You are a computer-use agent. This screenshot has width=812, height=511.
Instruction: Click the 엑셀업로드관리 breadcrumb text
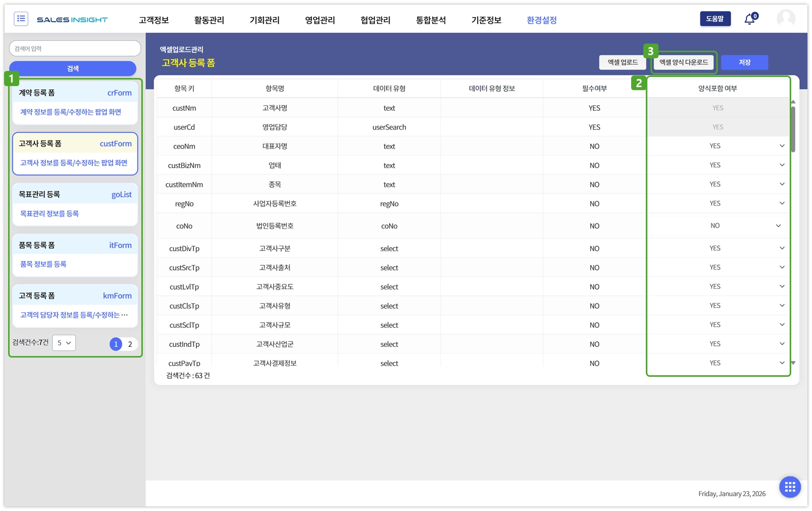pyautogui.click(x=182, y=49)
